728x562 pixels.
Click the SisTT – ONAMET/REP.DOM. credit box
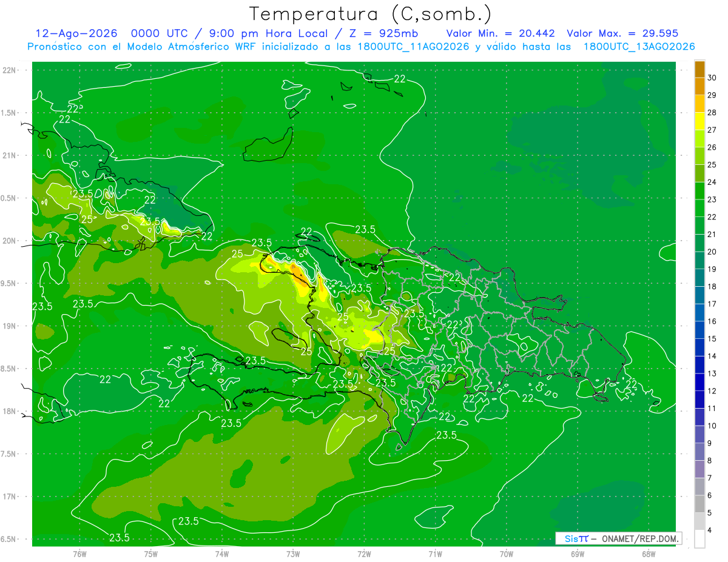click(618, 538)
